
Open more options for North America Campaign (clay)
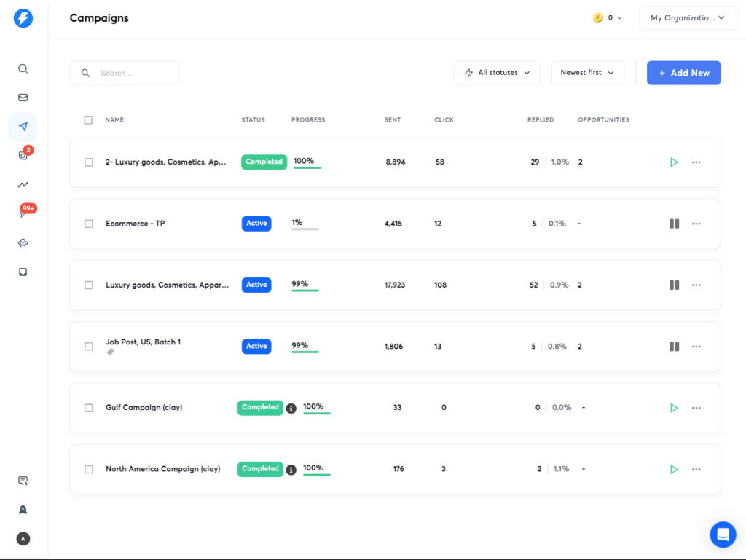tap(696, 469)
